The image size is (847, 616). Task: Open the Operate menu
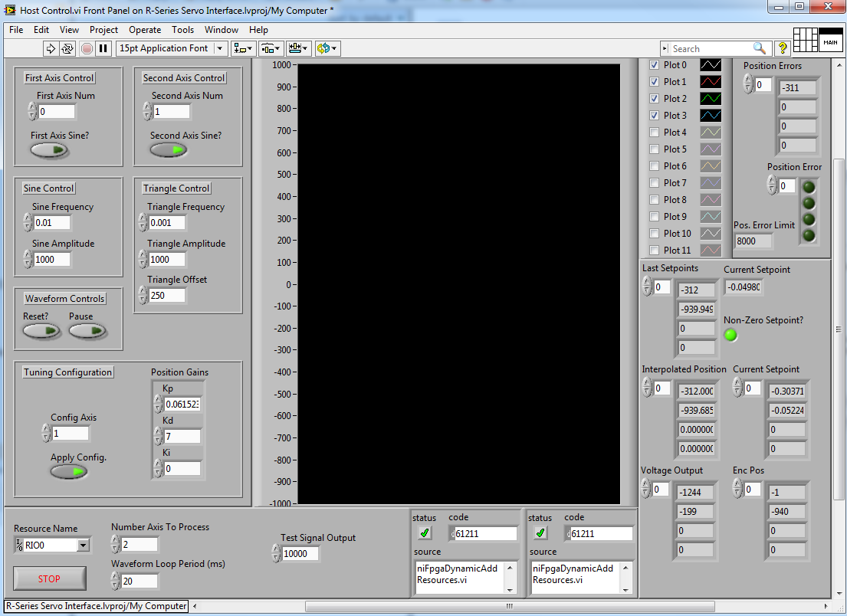click(145, 30)
